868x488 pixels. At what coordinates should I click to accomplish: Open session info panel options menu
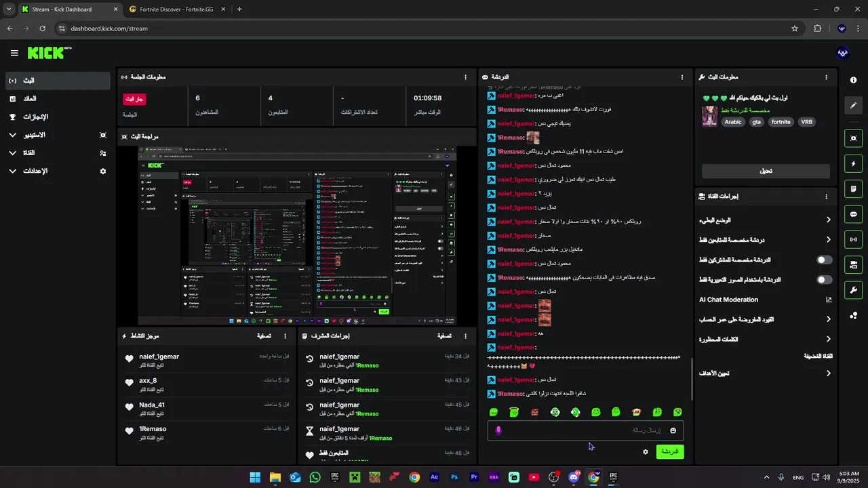point(465,77)
